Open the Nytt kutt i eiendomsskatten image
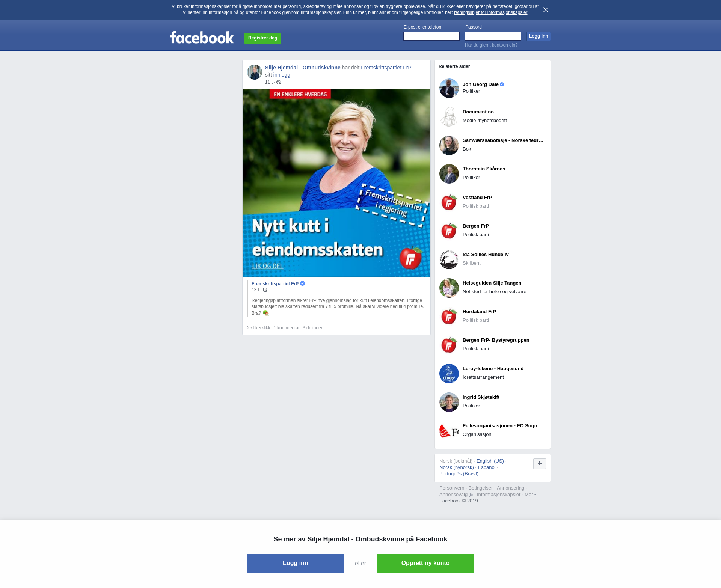This screenshot has height=588, width=721. coord(336,183)
